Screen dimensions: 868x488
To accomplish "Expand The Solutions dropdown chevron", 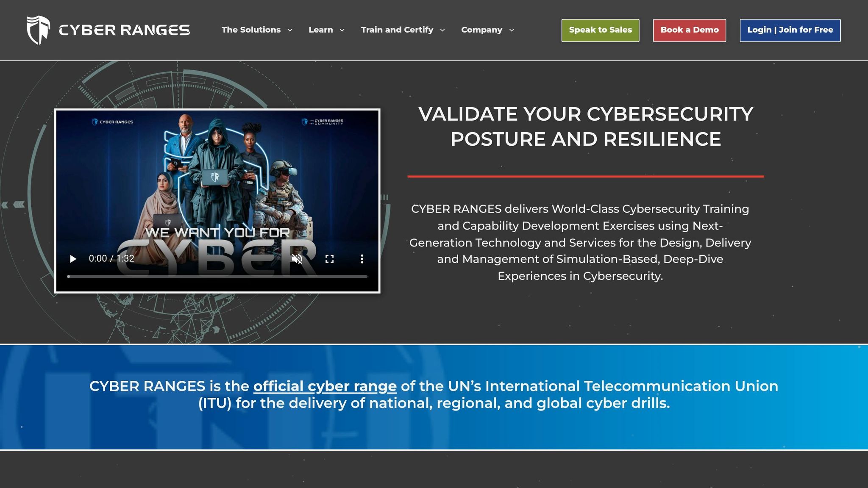I will (290, 30).
